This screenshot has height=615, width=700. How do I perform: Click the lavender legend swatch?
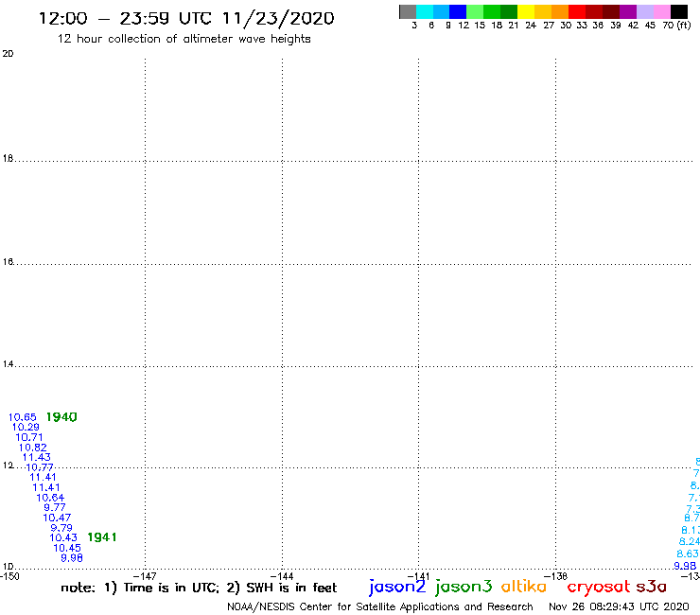(644, 11)
